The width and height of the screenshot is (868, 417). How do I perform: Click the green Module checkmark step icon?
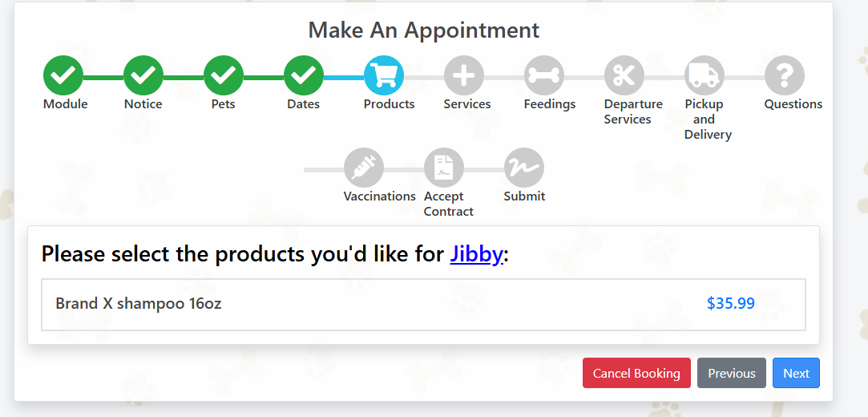coord(63,75)
